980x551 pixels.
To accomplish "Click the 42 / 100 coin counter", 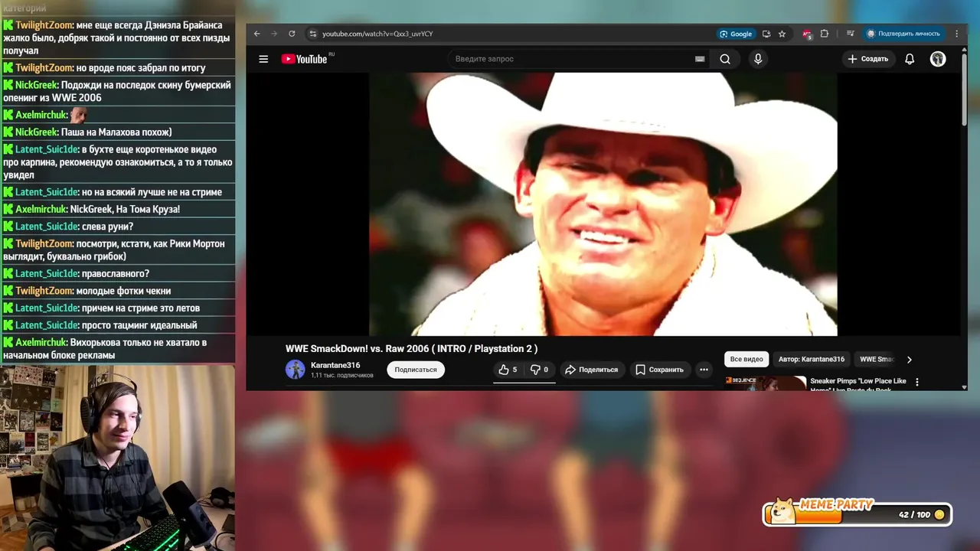I will pyautogui.click(x=921, y=514).
